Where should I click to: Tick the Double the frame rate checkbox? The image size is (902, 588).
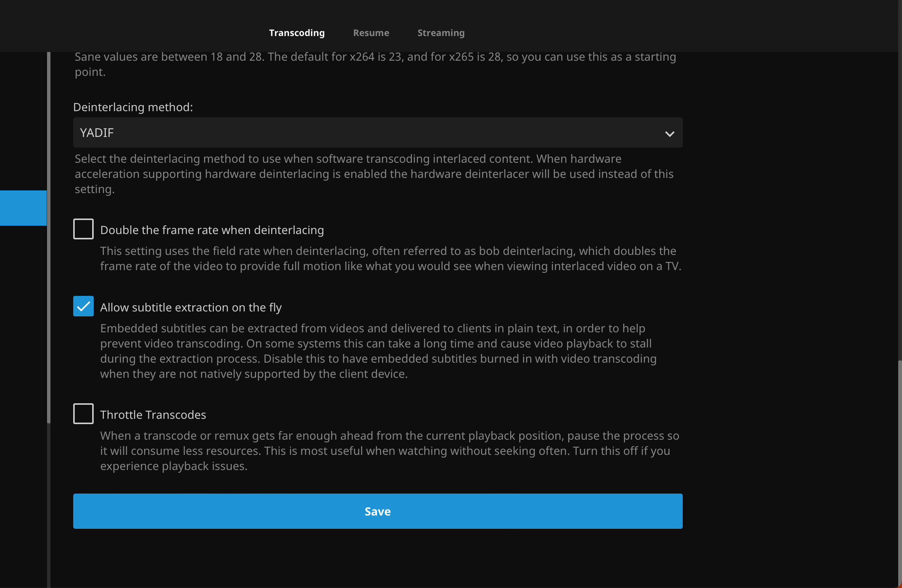tap(83, 229)
